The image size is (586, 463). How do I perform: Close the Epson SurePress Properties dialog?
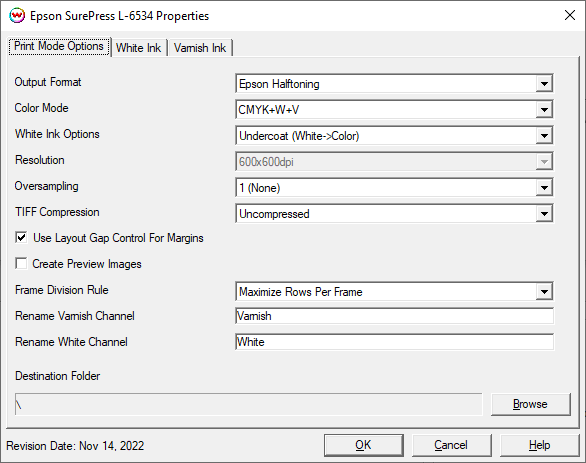570,15
